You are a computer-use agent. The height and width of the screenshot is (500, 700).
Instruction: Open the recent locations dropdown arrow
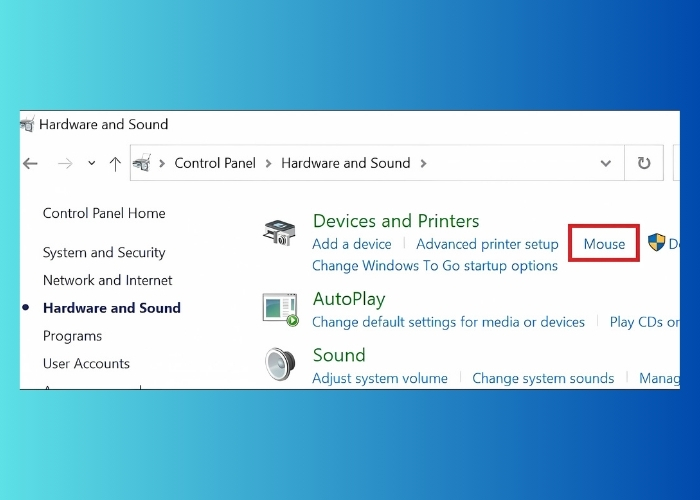point(92,163)
